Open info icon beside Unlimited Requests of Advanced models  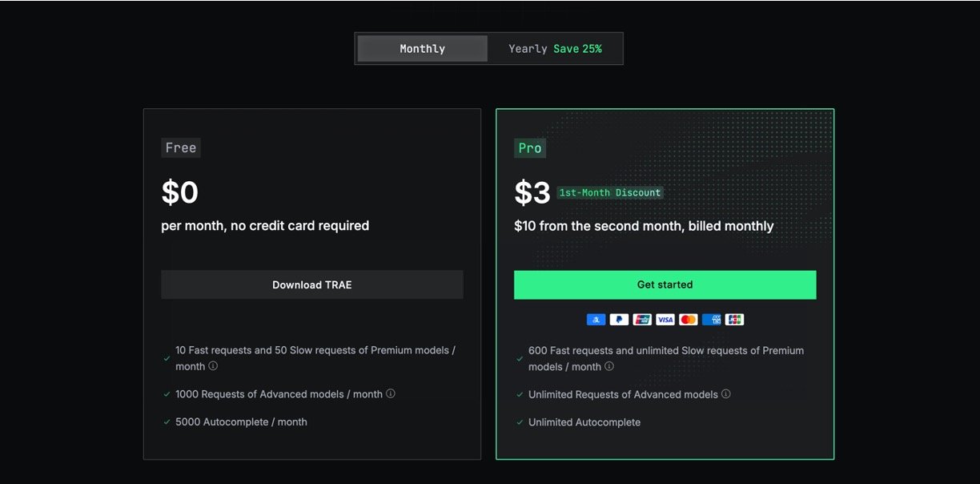click(x=726, y=394)
